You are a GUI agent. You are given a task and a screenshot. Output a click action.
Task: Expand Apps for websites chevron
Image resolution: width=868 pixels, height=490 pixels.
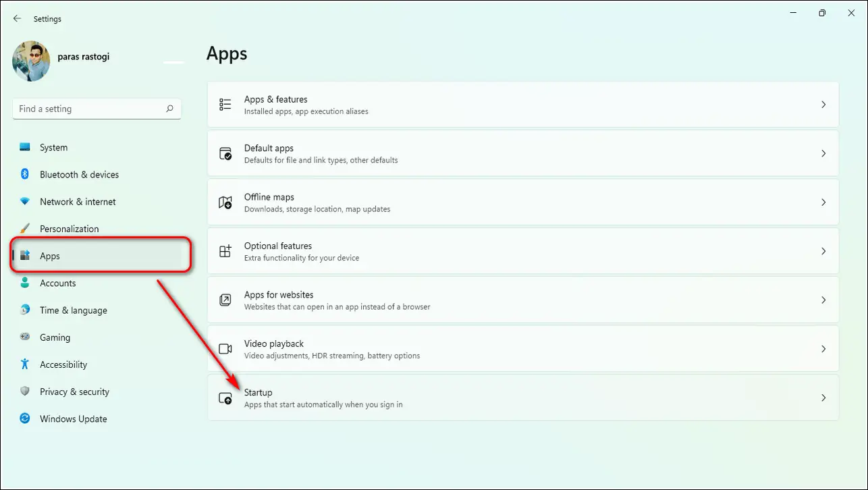coord(823,300)
